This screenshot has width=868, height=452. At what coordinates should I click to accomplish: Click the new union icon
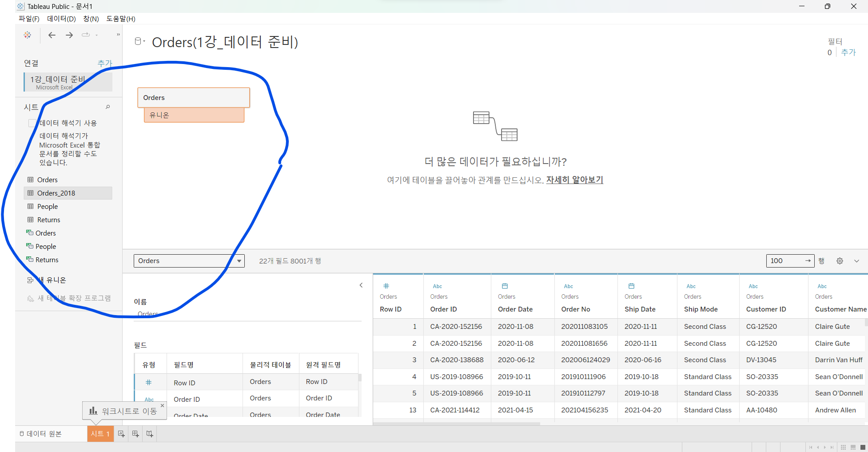tap(30, 280)
